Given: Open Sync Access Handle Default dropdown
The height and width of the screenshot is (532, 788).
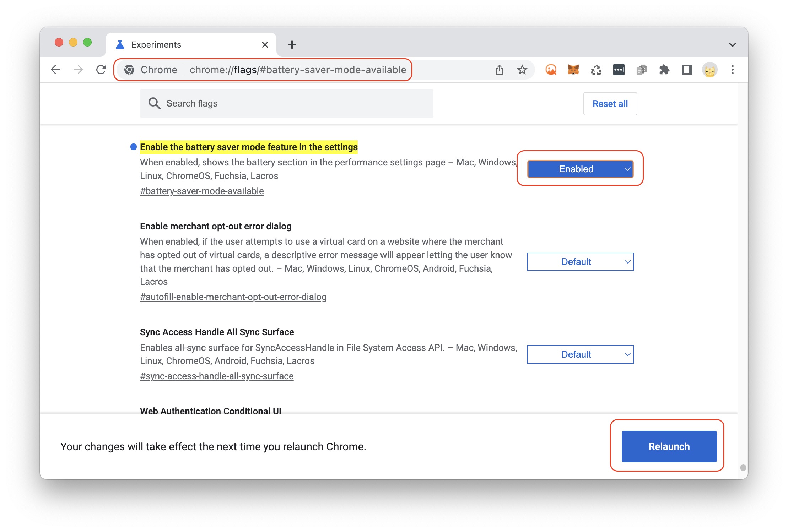Looking at the screenshot, I should point(580,354).
